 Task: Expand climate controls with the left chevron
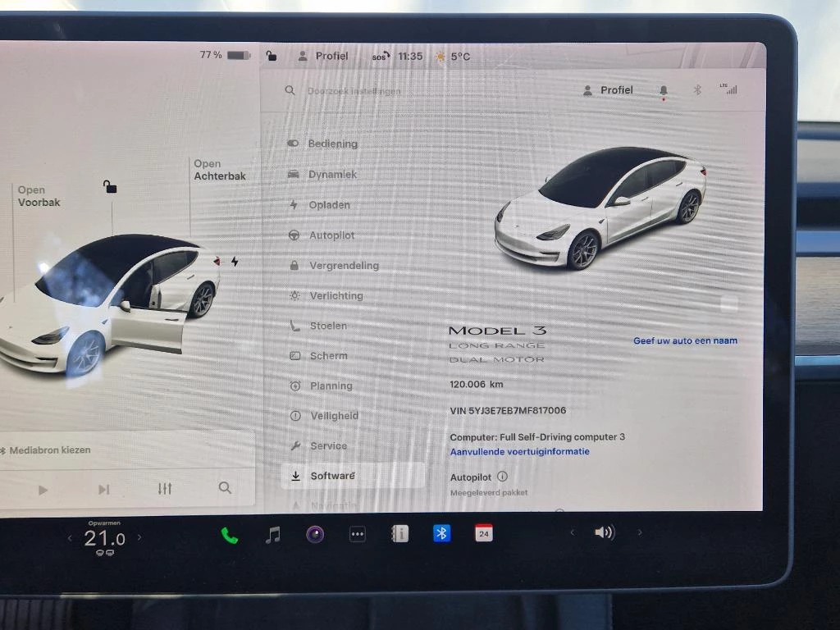tap(70, 538)
